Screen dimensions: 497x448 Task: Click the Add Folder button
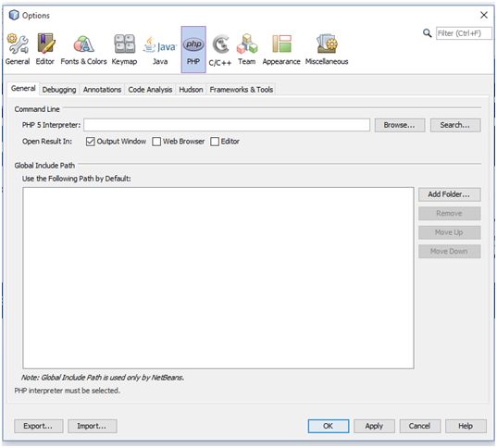(x=449, y=194)
